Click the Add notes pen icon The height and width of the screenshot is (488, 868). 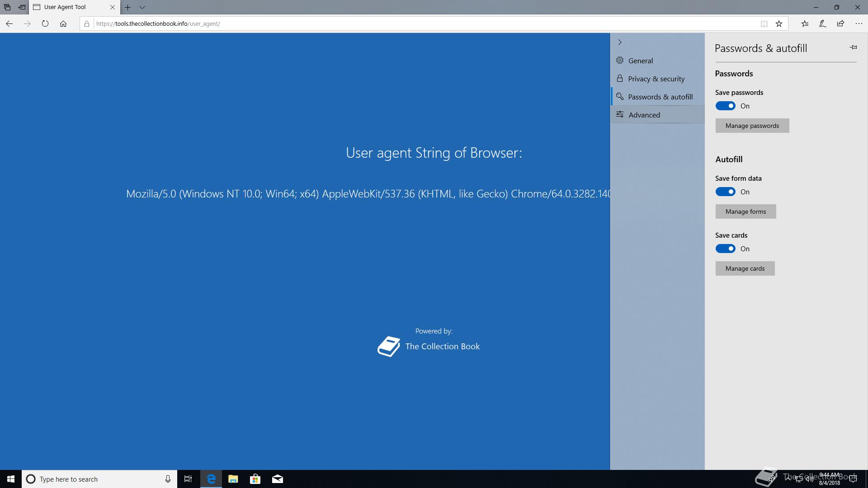coord(823,24)
